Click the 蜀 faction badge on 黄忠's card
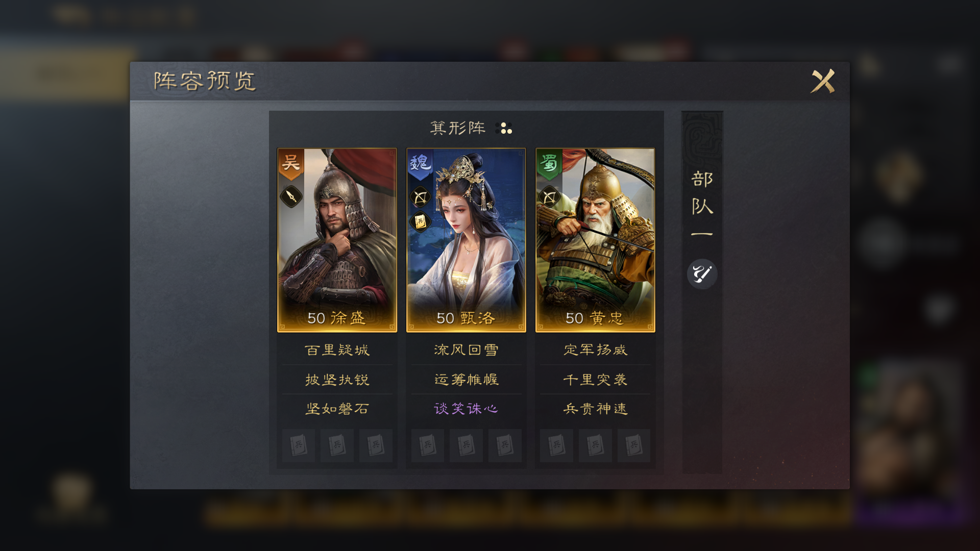The image size is (980, 551). click(x=549, y=164)
